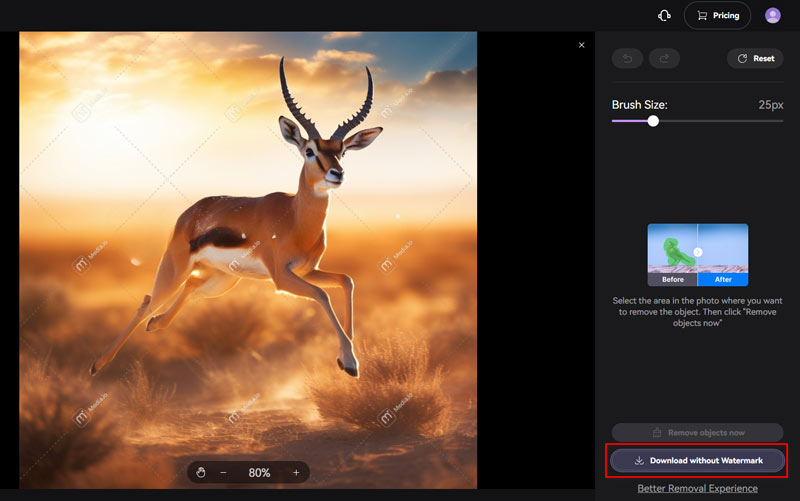Download without Watermark
Image resolution: width=800 pixels, height=501 pixels.
(697, 461)
